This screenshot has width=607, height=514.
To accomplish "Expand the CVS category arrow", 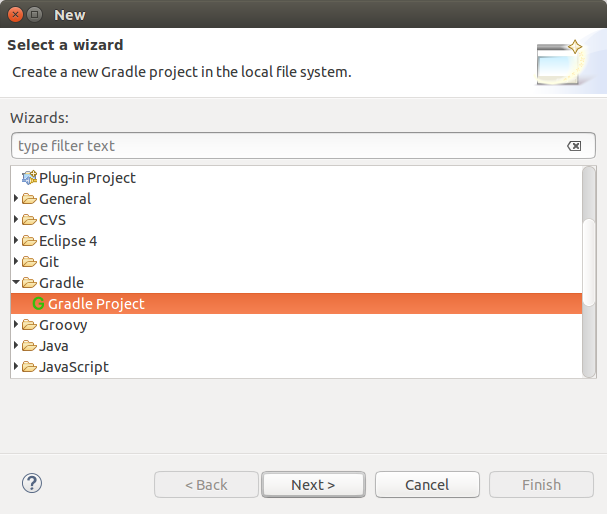I will 16,219.
